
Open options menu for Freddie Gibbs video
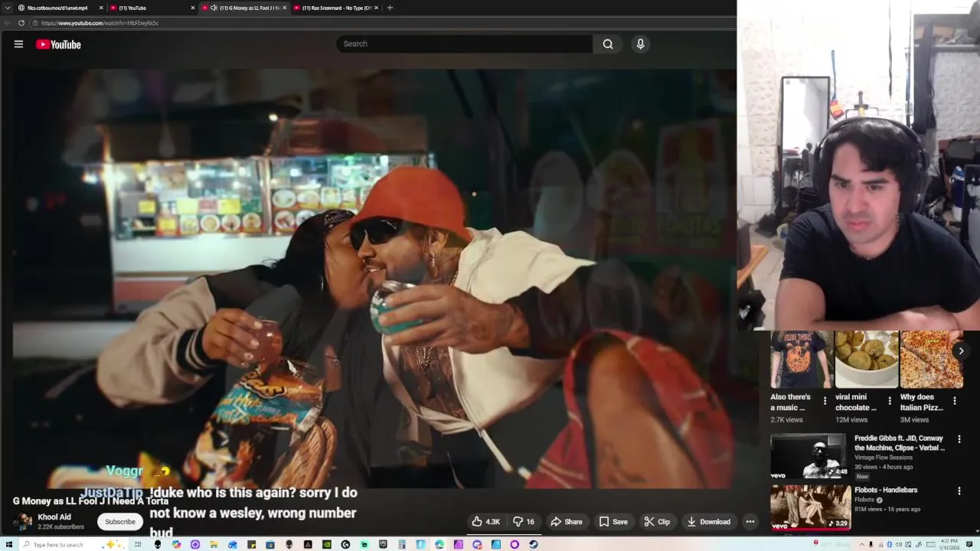point(959,439)
